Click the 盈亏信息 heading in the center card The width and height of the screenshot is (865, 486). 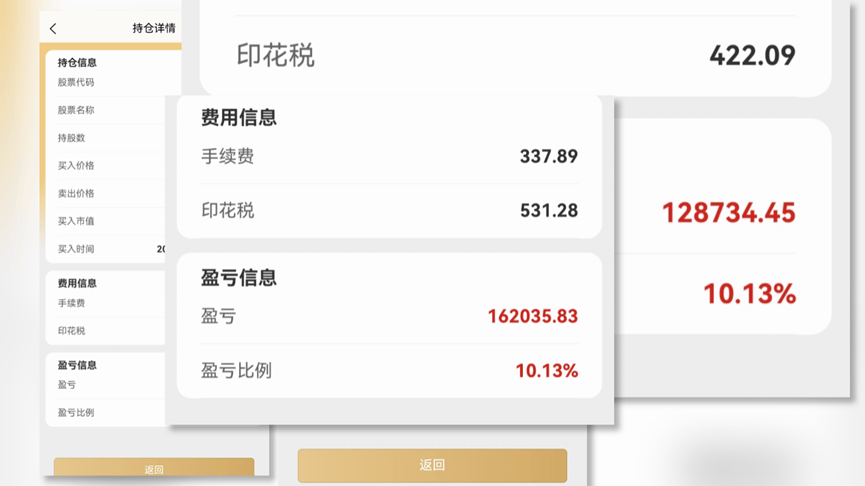[x=238, y=277]
